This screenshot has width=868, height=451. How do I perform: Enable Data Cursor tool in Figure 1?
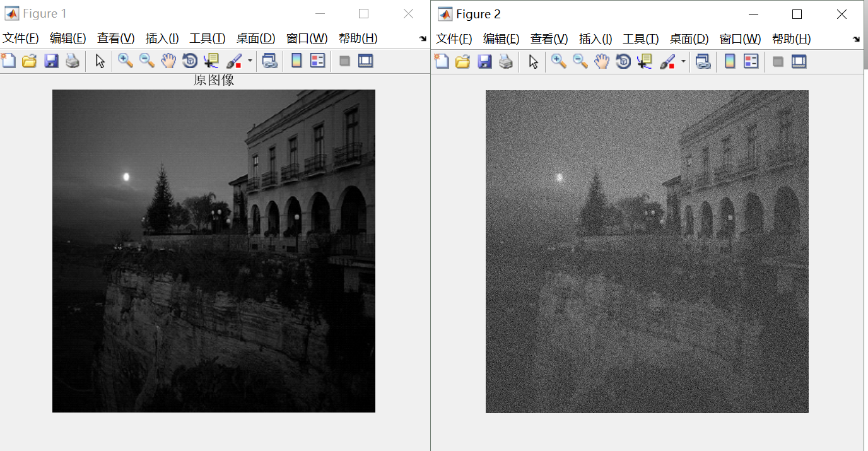(x=211, y=61)
